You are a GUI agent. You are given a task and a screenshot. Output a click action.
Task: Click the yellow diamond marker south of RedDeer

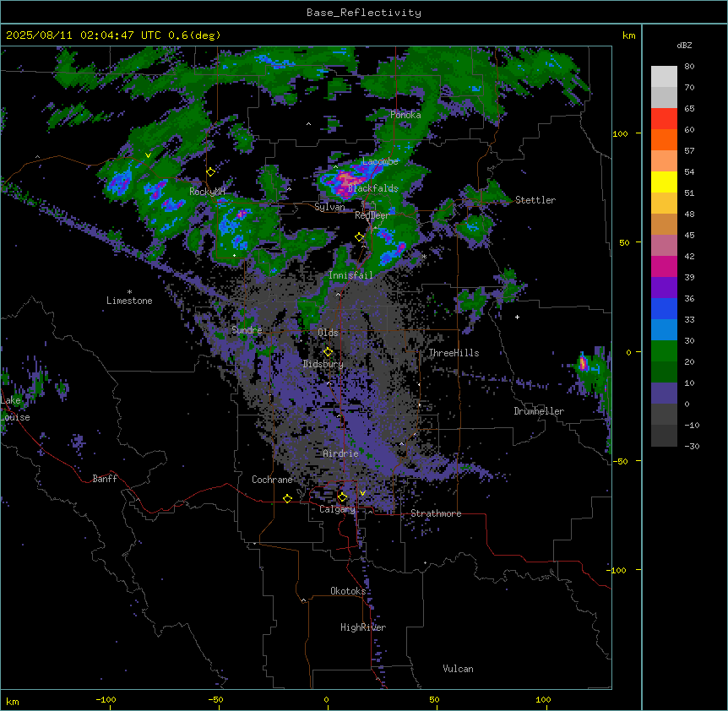pos(359,236)
